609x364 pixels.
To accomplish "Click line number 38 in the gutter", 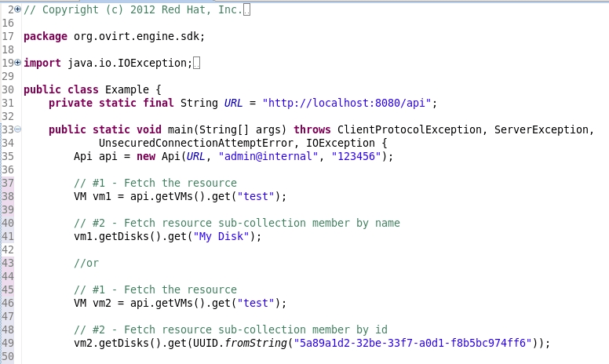I will click(8, 196).
